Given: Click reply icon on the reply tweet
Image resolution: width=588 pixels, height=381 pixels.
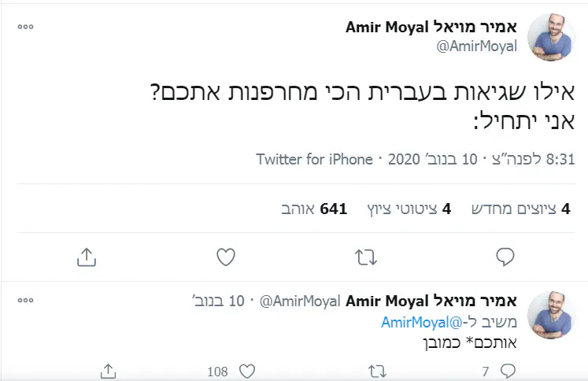Looking at the screenshot, I should [x=508, y=370].
